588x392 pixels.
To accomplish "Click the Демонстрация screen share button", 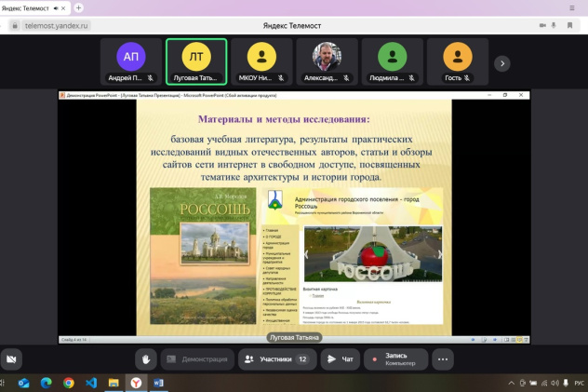I will (197, 359).
